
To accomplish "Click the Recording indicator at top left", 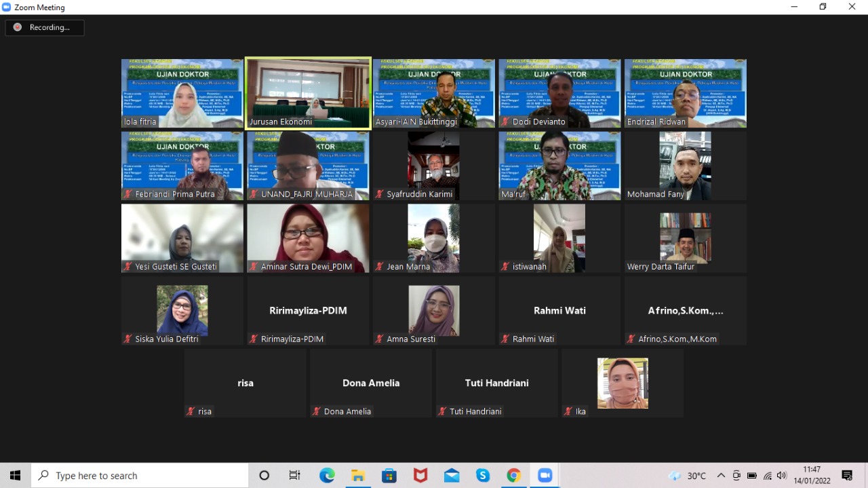I will [45, 28].
